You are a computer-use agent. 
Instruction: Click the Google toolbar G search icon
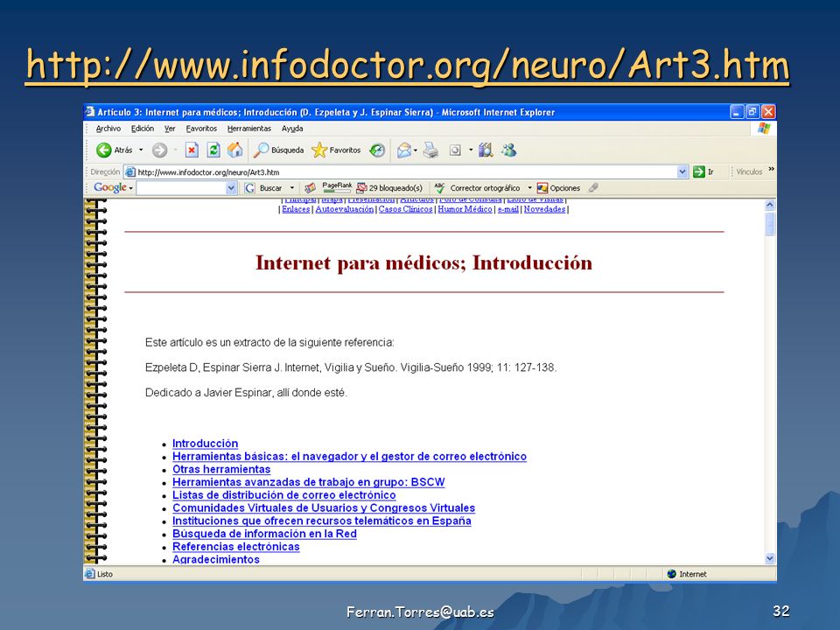[x=249, y=188]
